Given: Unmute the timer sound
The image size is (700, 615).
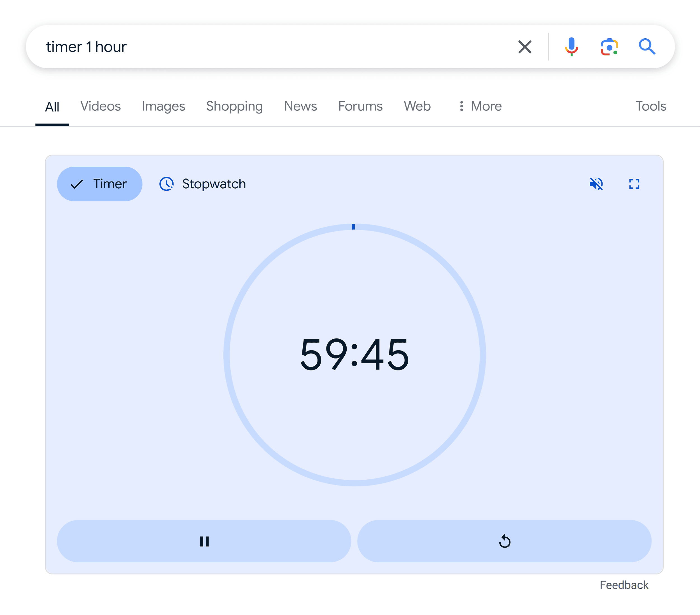Looking at the screenshot, I should [x=596, y=184].
